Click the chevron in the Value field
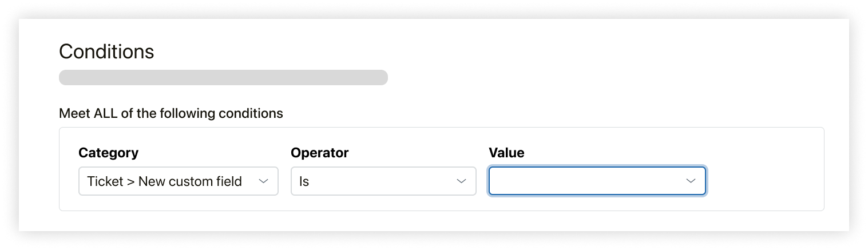868x250 pixels. point(691,181)
